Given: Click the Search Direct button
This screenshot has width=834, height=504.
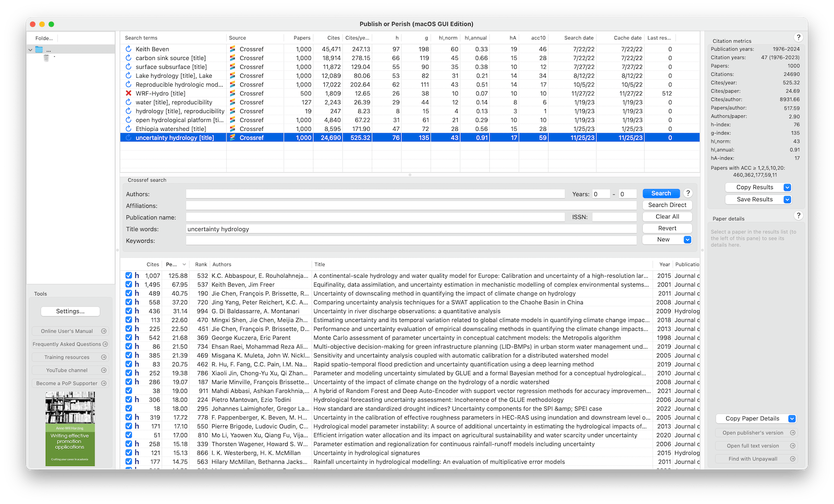Looking at the screenshot, I should click(x=667, y=205).
